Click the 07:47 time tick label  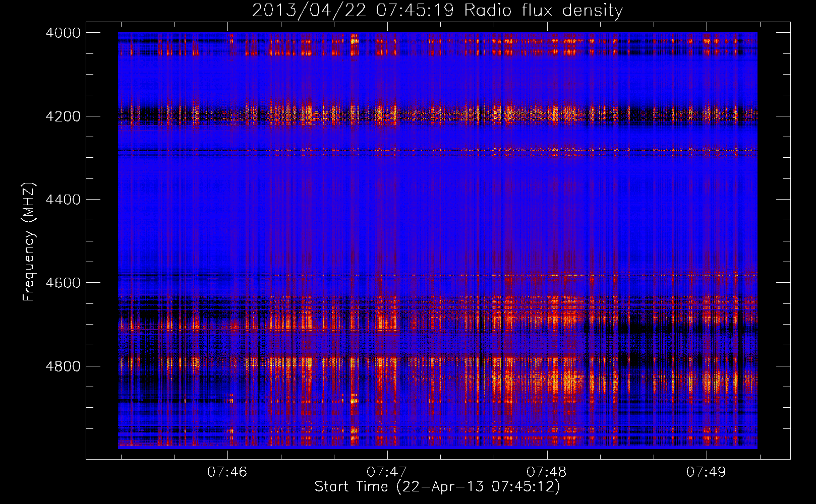(387, 472)
